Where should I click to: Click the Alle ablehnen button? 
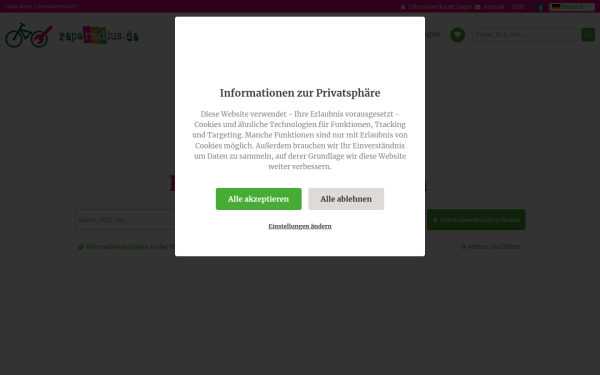click(x=346, y=199)
